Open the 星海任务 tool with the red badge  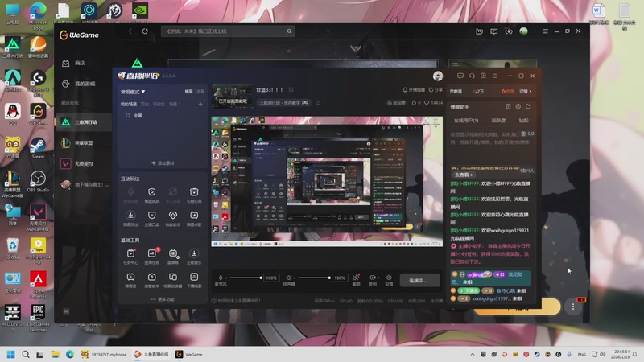point(152,257)
